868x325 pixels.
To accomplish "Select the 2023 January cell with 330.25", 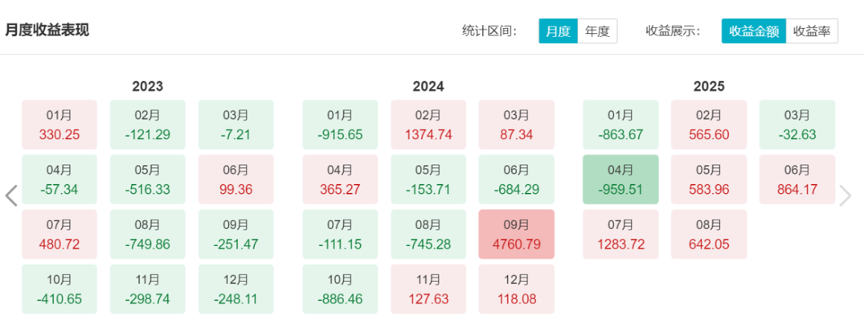I will 59,125.
